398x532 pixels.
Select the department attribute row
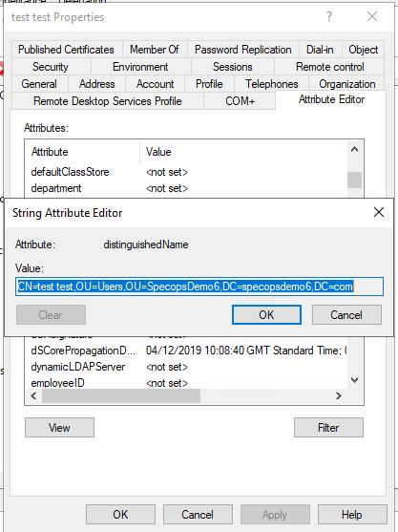186,188
